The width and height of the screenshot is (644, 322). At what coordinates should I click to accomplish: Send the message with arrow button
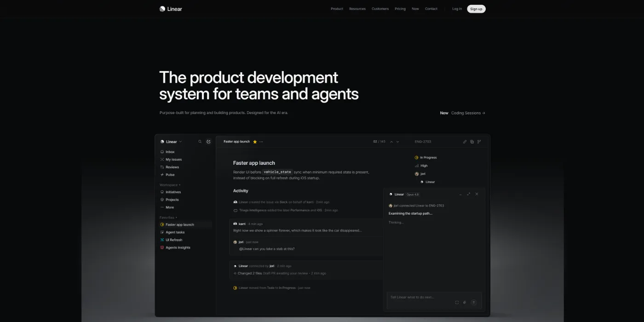pyautogui.click(x=473, y=302)
